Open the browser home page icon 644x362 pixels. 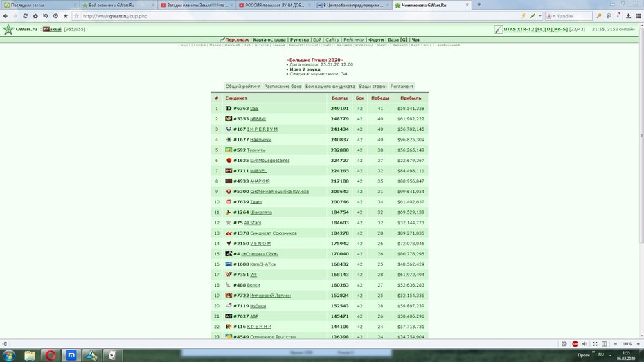[x=35, y=16]
